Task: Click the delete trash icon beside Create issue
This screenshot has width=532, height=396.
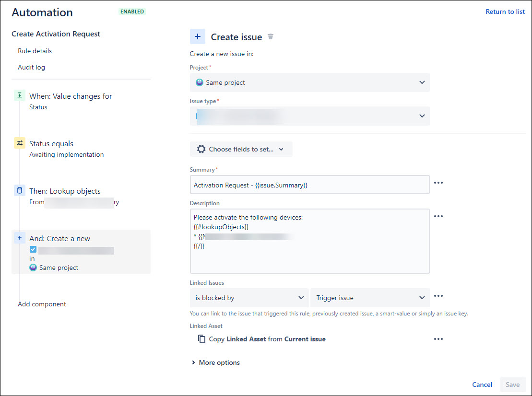Action: coord(271,36)
